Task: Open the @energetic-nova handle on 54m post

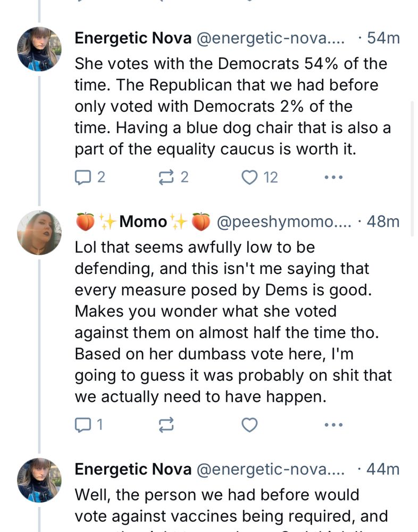Action: coord(271,38)
